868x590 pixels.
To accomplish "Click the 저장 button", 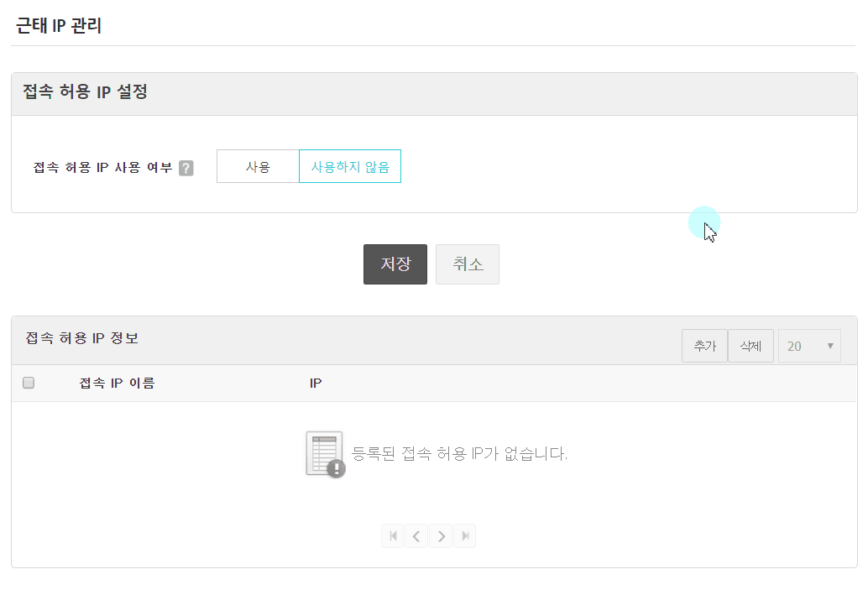I will tap(395, 264).
